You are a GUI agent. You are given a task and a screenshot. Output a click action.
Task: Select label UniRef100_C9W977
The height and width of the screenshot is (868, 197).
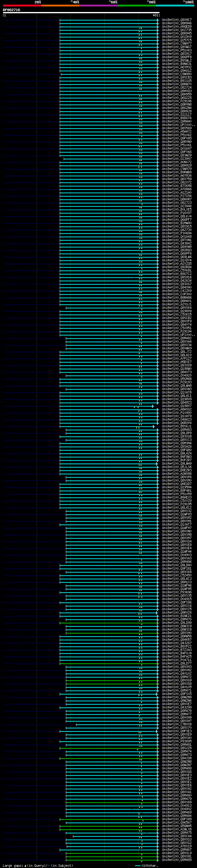point(177,43)
